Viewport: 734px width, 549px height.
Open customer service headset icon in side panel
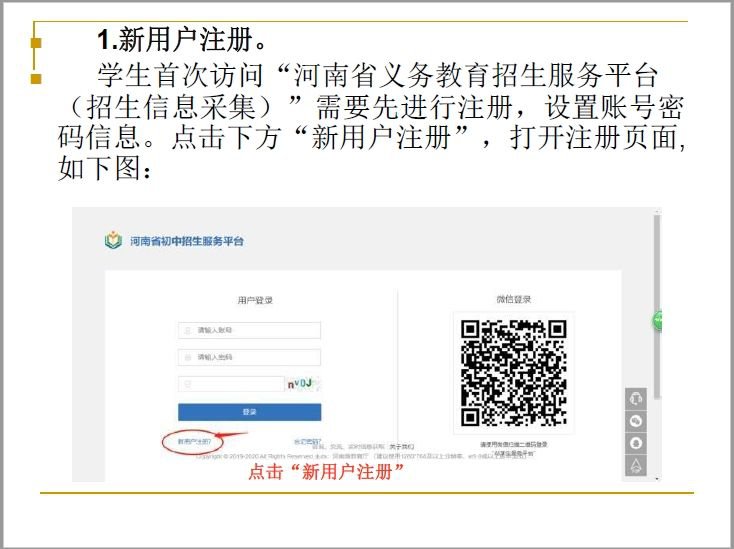[636, 399]
